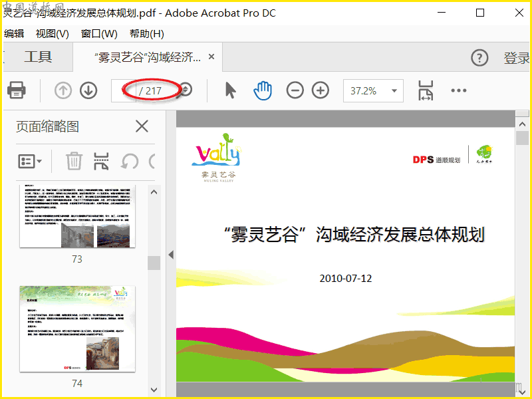
Task: Click the page number input field
Action: (x=124, y=90)
